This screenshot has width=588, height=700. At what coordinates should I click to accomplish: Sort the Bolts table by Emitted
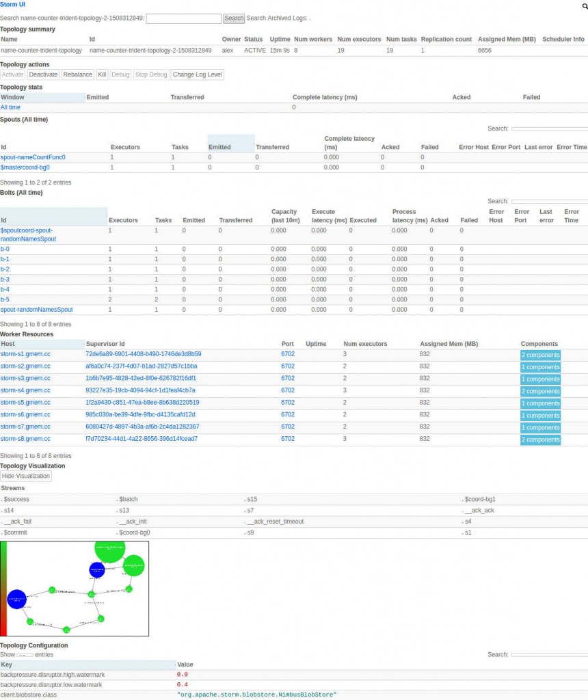pyautogui.click(x=194, y=220)
